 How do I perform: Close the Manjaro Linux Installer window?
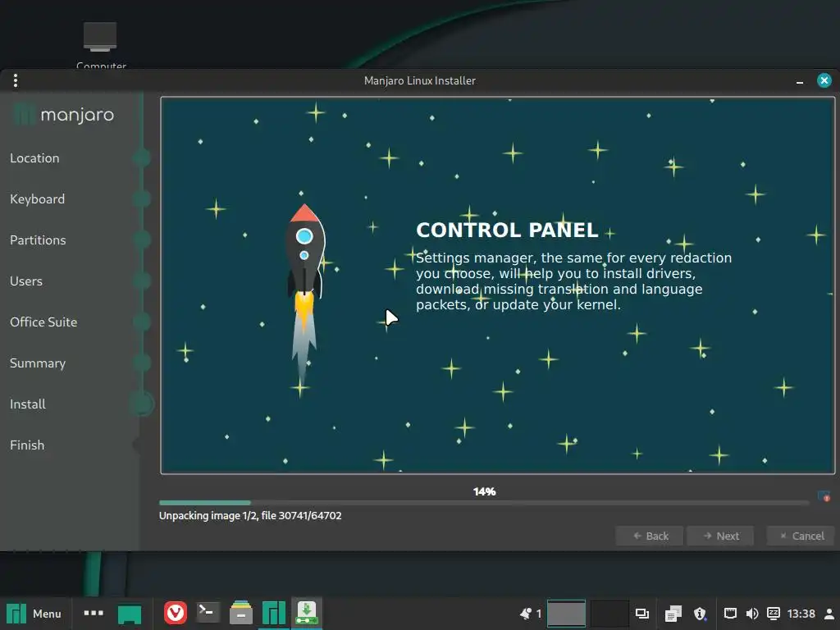pos(824,80)
